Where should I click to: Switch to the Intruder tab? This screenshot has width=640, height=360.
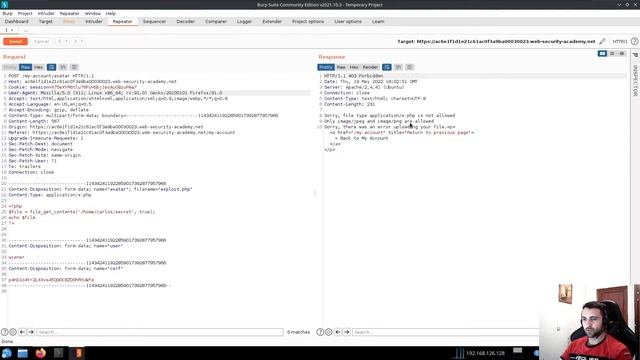coord(94,21)
